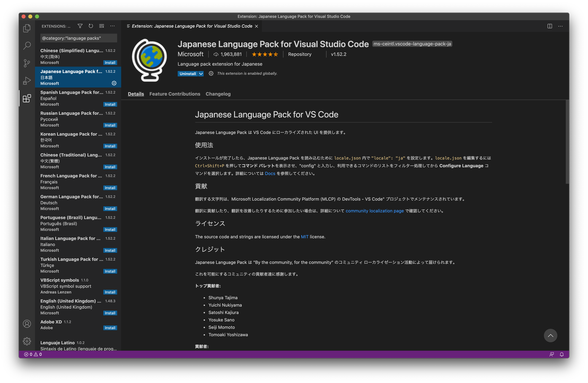
Task: Click the feedback icon in the status bar
Action: point(551,354)
